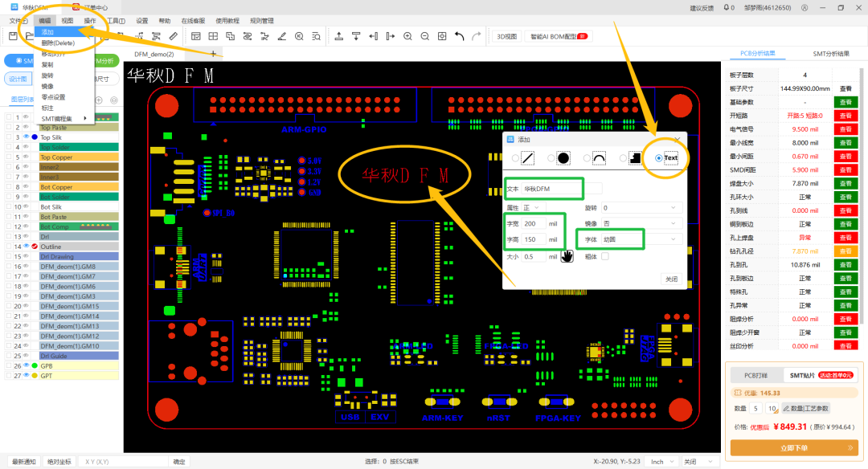The image size is (868, 469).
Task: Switch to SMT分析结果 tab
Action: click(831, 54)
